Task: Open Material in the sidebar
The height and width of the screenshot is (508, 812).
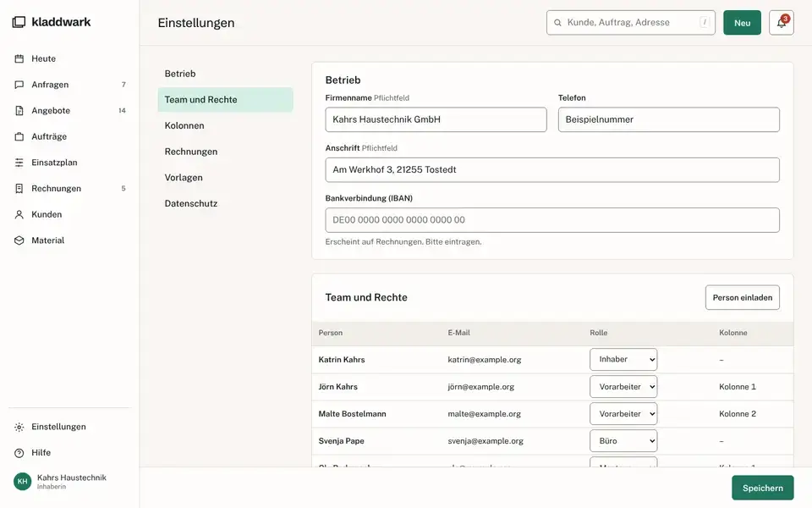Action: pos(69,240)
